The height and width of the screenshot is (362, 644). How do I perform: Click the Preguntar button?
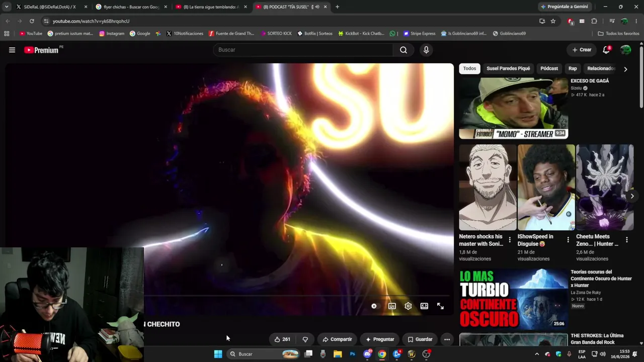tap(379, 339)
